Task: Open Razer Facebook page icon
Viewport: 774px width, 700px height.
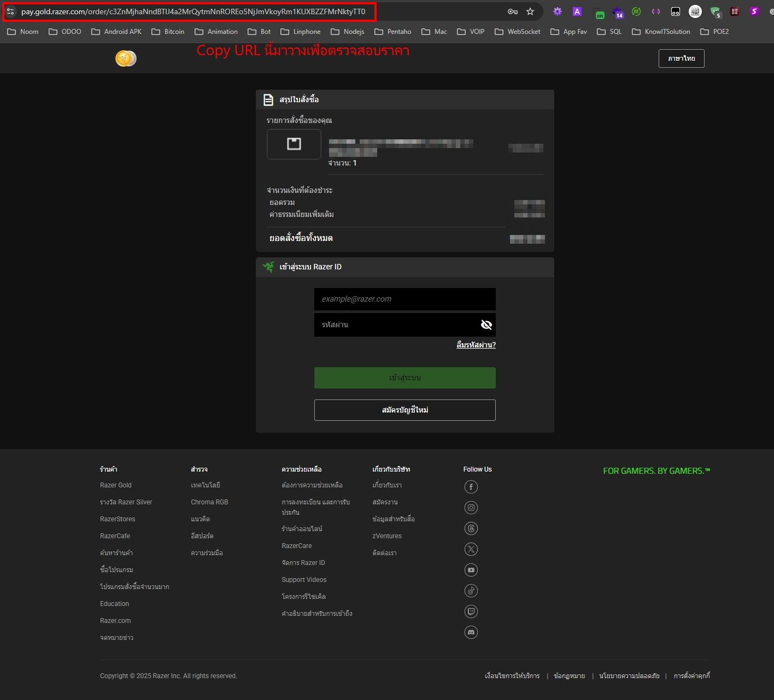Action: pyautogui.click(x=471, y=487)
